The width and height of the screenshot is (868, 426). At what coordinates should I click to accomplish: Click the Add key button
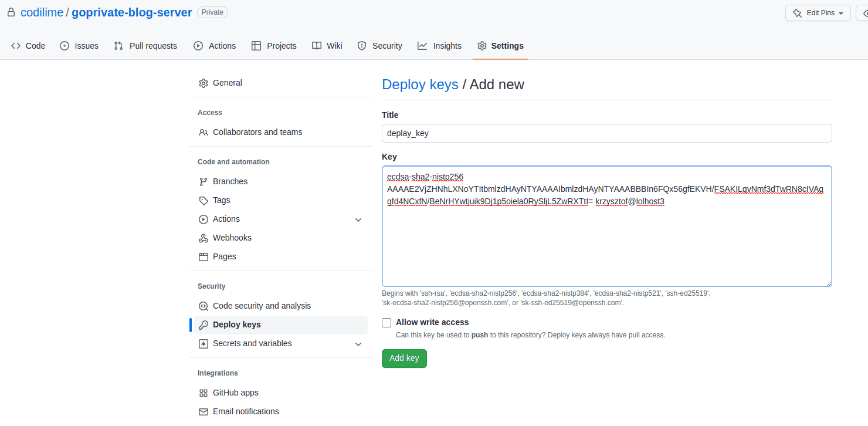tap(404, 358)
